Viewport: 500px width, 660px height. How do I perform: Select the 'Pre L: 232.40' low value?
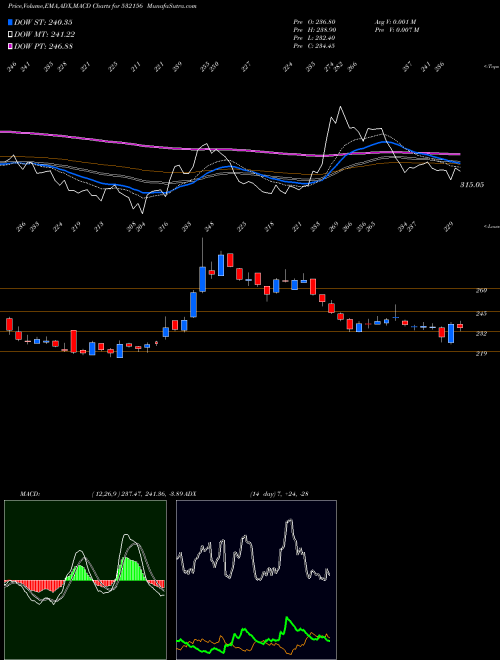point(314,38)
